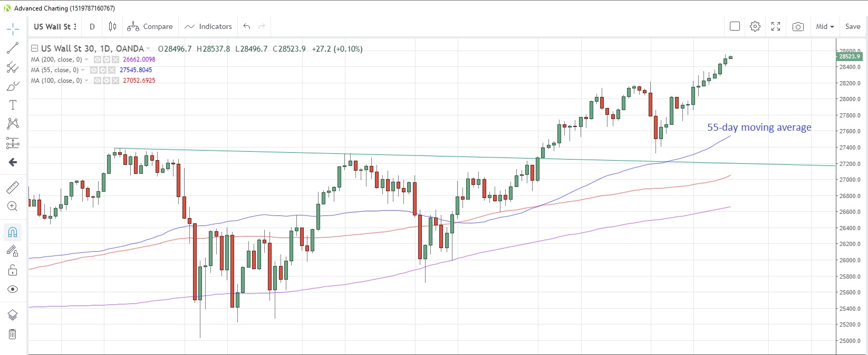Toggle lock all drawing tools
Screen dimensions: 868x355
tap(13, 270)
